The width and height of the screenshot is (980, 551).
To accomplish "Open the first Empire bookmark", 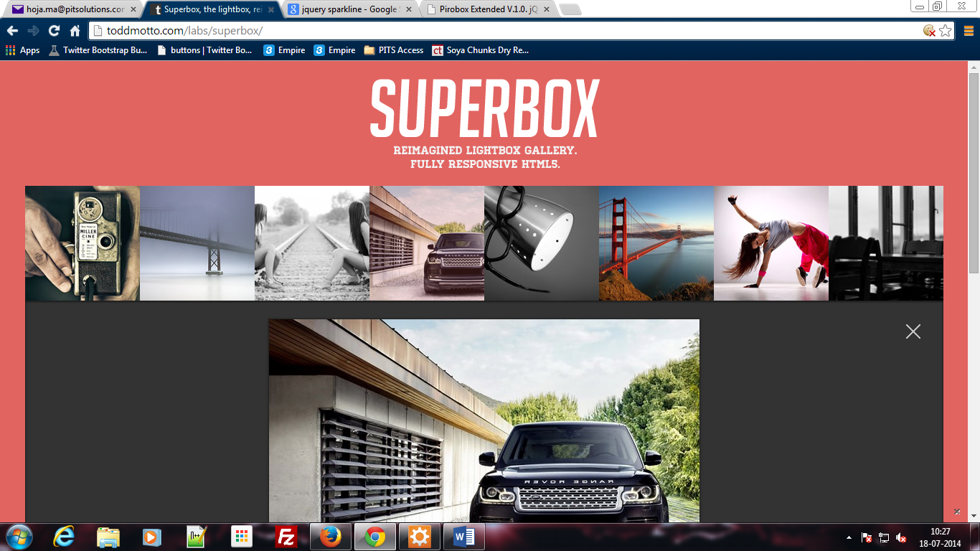I will [x=285, y=50].
